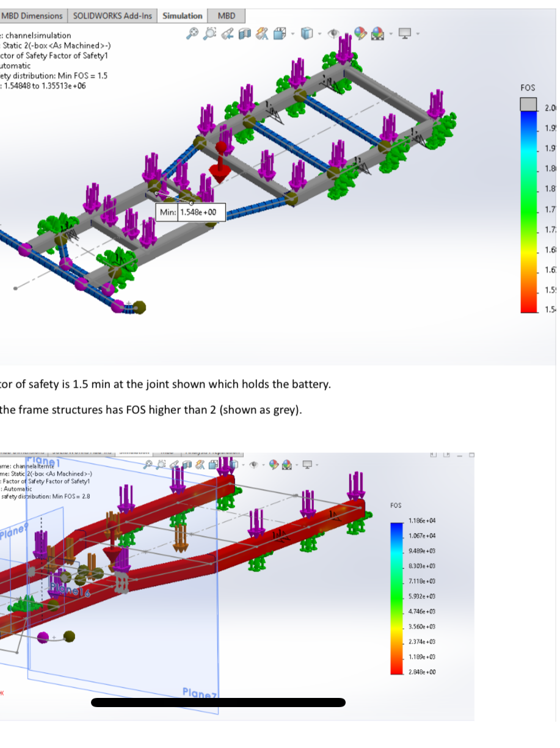Click Zoom to Area in upper screenshot toolbar
560x748 pixels.
point(210,33)
